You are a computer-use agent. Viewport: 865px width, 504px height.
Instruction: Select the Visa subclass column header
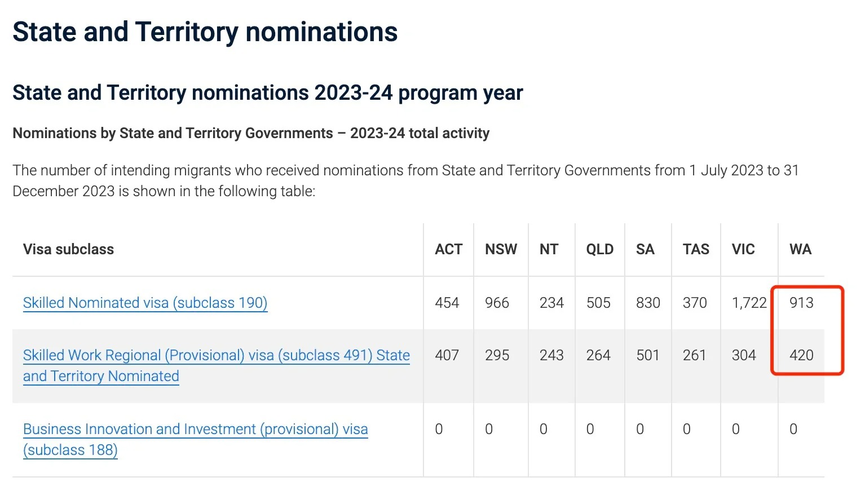pyautogui.click(x=68, y=249)
